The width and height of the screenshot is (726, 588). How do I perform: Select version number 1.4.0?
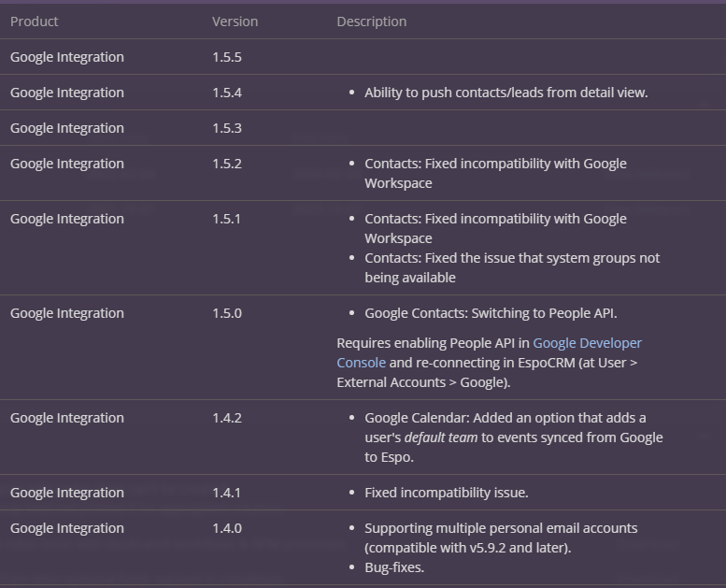pos(227,528)
